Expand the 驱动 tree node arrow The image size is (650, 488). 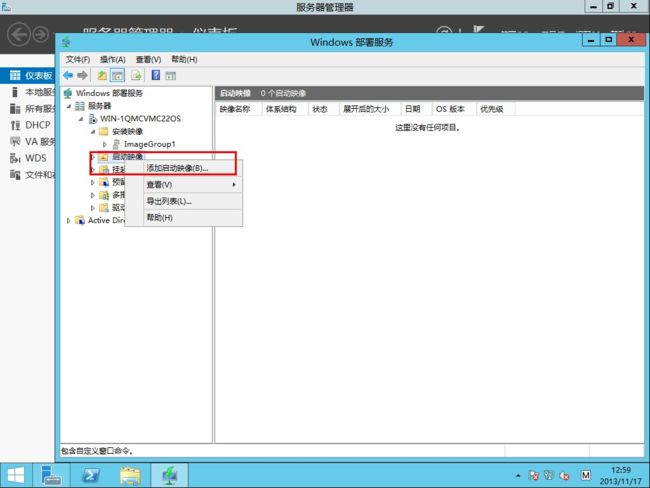[x=92, y=208]
